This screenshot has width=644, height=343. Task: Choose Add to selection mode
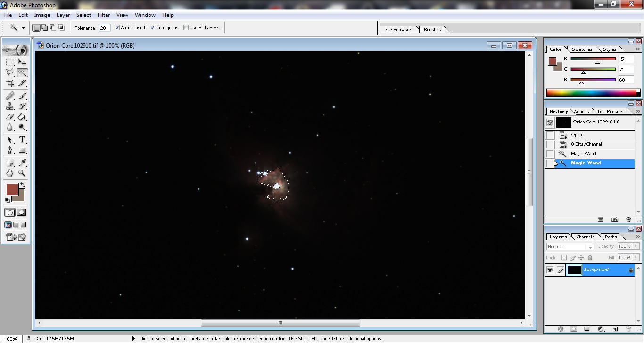[x=44, y=28]
